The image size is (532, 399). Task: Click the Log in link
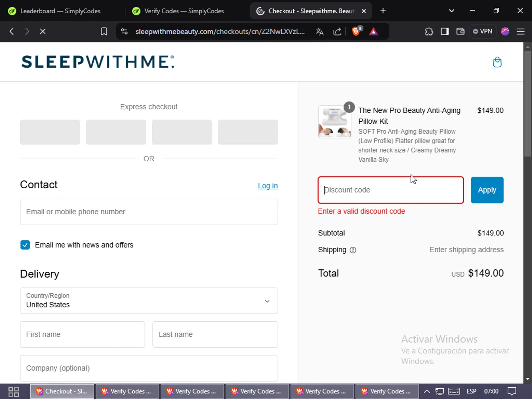(x=268, y=186)
